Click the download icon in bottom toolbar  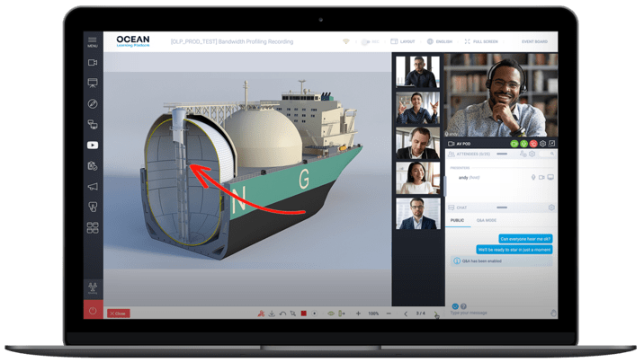coord(272,313)
